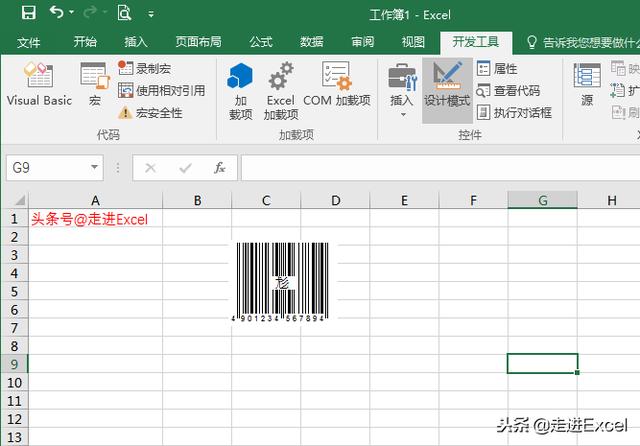Screen dimensions: 640x446
Task: Toggle 使用相对引用
Action: click(162, 91)
